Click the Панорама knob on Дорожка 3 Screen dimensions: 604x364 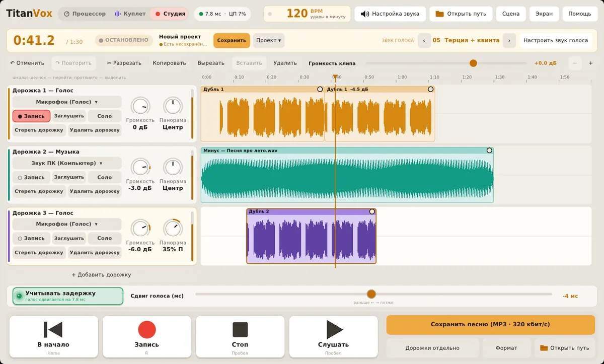pyautogui.click(x=173, y=228)
